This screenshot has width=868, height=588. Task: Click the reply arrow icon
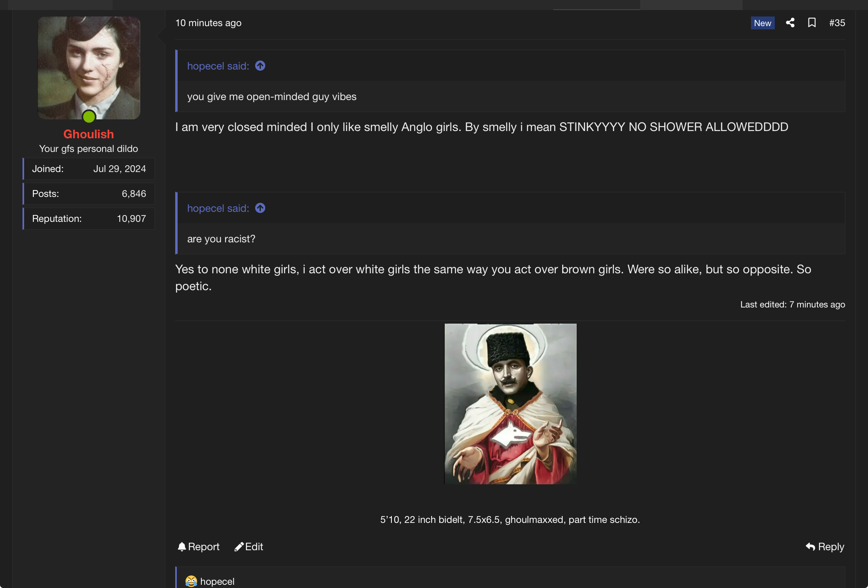point(811,547)
